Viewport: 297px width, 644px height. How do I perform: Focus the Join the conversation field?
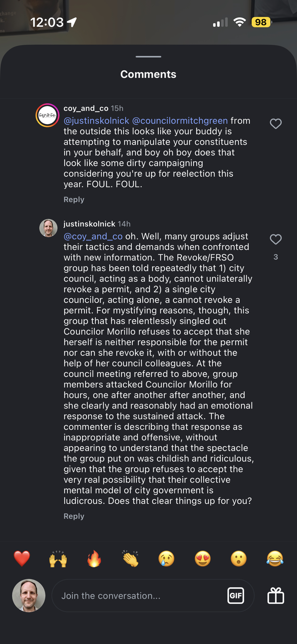click(x=139, y=596)
